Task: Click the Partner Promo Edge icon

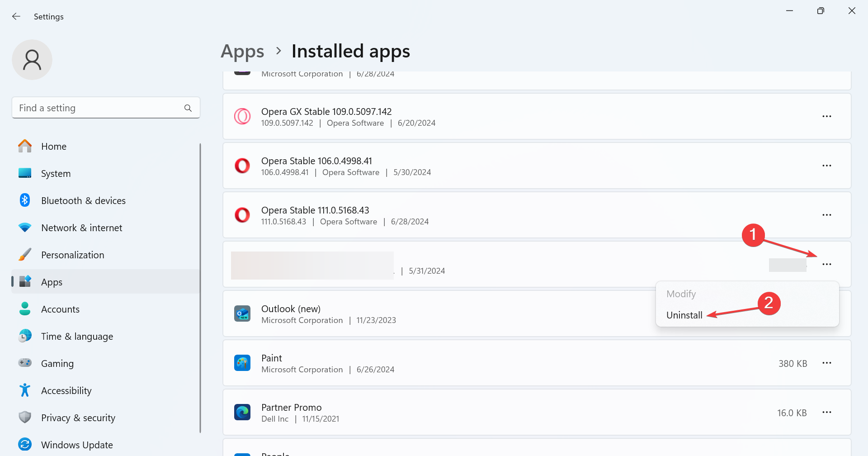Action: point(242,412)
